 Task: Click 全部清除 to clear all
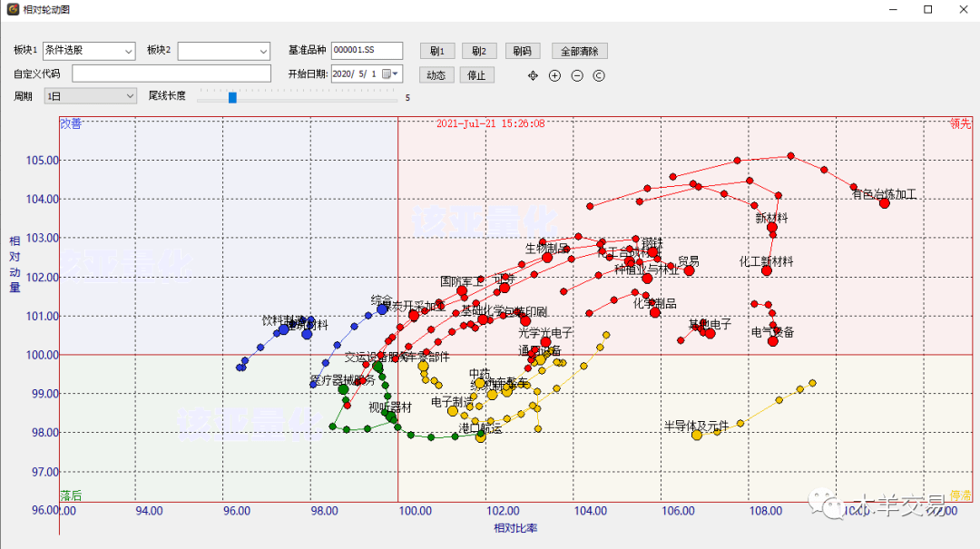click(579, 51)
